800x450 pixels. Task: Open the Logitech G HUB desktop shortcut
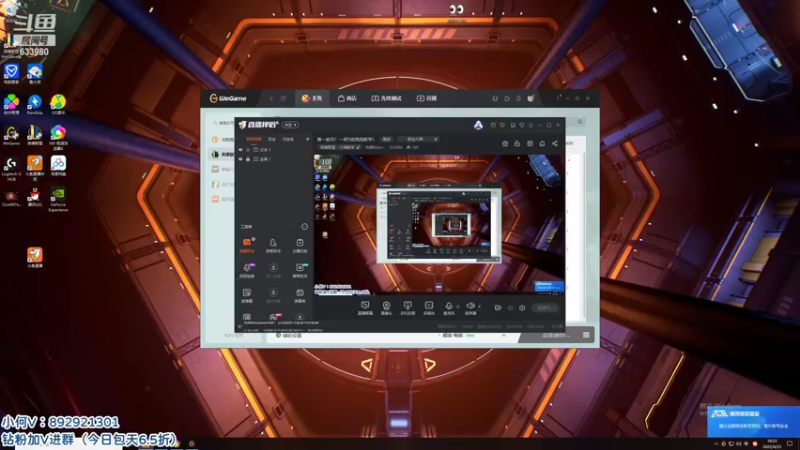coord(11,168)
